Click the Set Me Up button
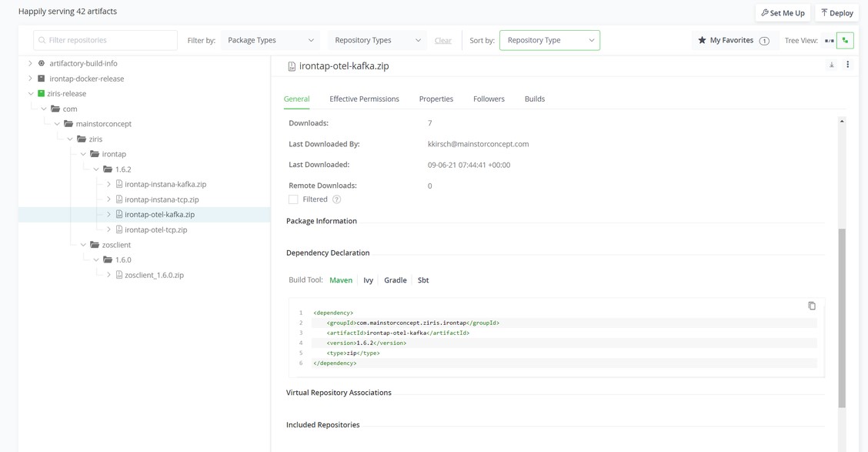868x452 pixels. coord(783,13)
